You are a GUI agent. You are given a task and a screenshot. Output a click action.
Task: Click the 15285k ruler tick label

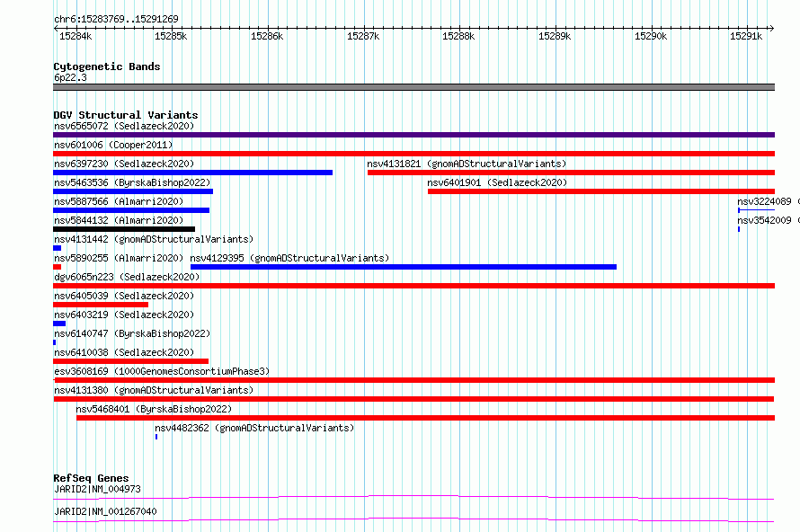point(171,36)
